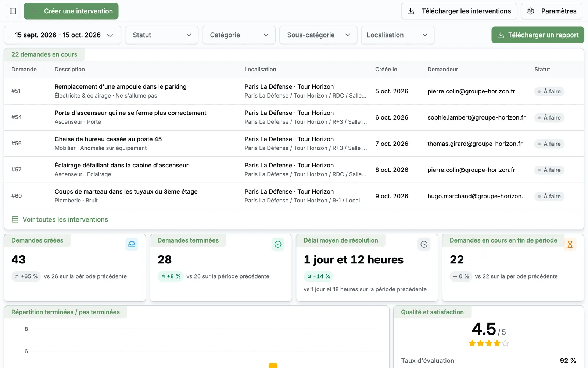This screenshot has width=588, height=368.
Task: Click the Demandes créées value 43
Action: [x=18, y=260]
